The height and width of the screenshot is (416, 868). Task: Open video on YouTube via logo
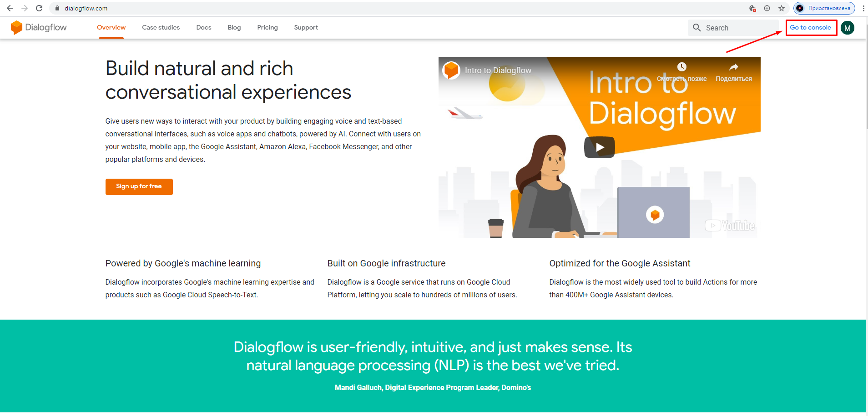point(730,226)
